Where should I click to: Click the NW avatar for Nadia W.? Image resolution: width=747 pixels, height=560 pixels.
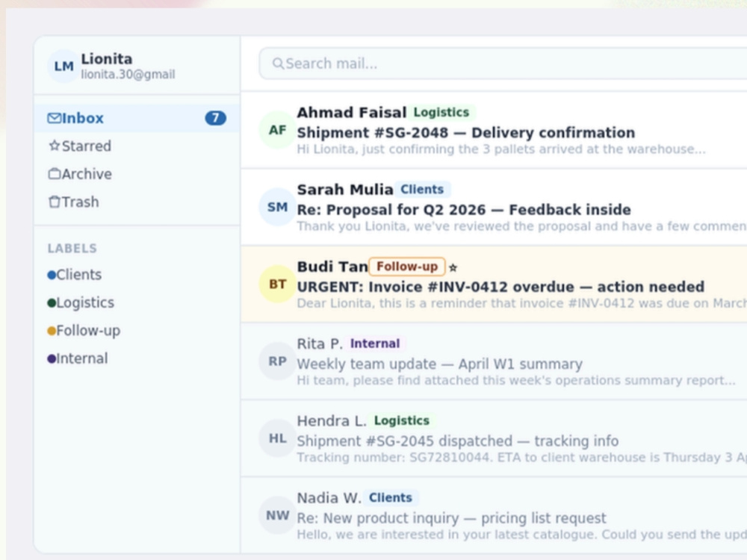pyautogui.click(x=277, y=515)
